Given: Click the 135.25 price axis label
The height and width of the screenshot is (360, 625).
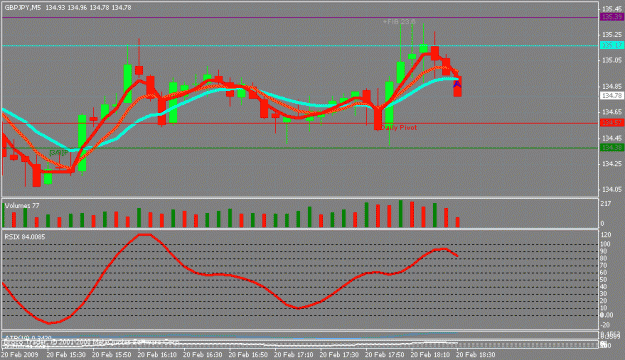Looking at the screenshot, I should (612, 34).
